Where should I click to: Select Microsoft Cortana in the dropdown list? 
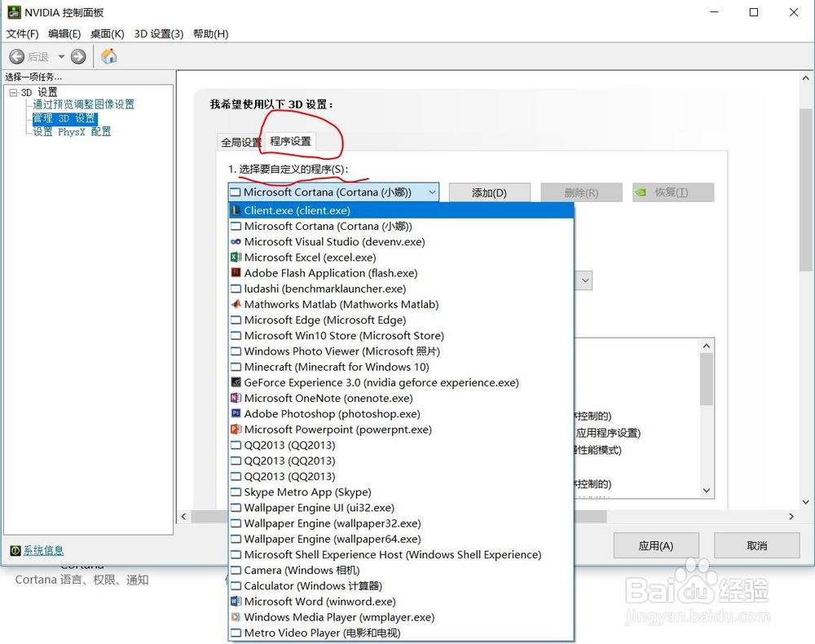coord(401,226)
